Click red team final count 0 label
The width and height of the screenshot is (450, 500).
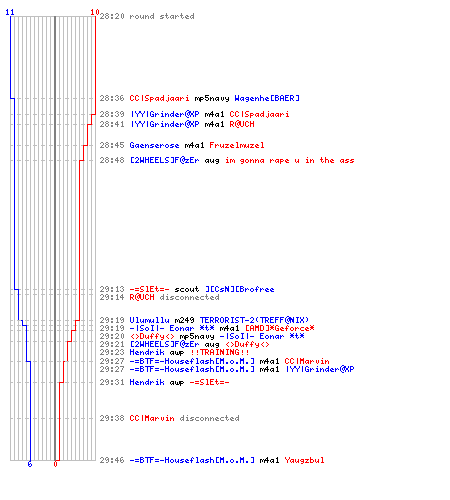click(x=55, y=464)
